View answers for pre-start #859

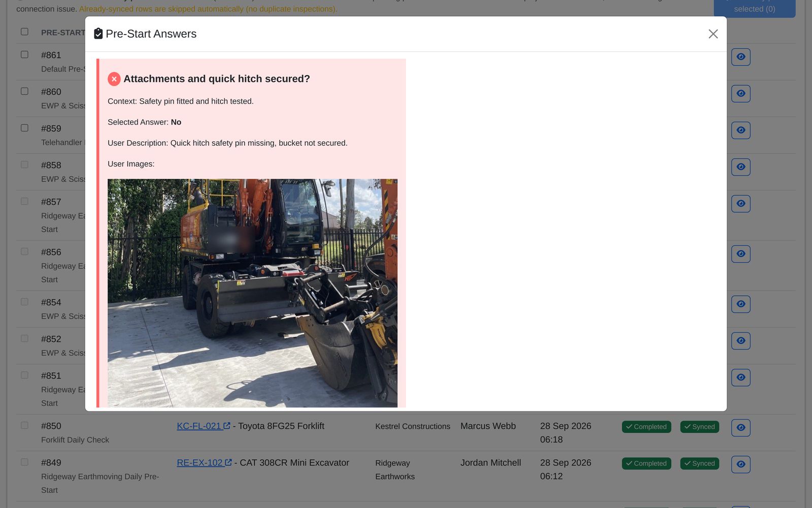click(x=740, y=130)
